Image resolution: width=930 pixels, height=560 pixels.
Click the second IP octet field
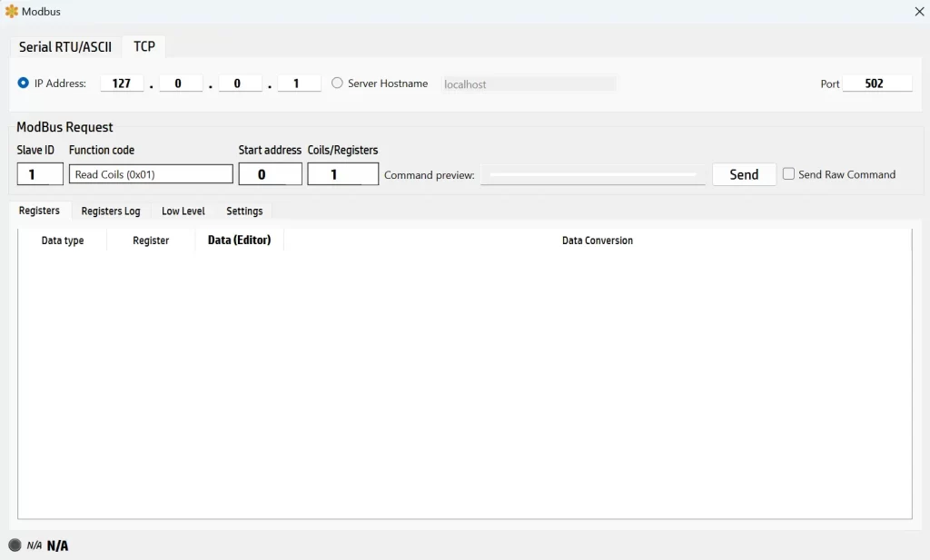pos(181,83)
